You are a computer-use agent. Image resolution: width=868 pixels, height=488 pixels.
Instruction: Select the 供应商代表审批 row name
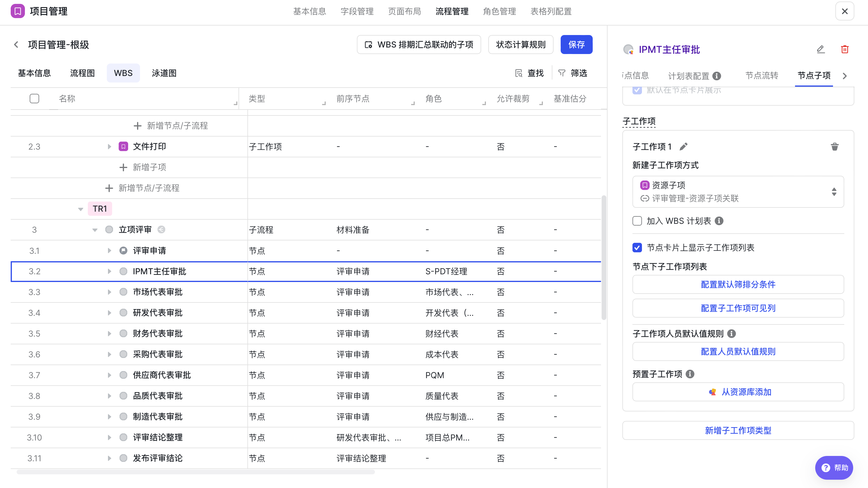(162, 375)
